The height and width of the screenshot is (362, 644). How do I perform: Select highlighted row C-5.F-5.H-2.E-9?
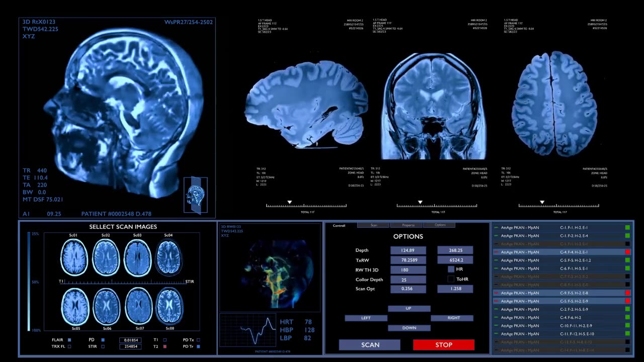(x=561, y=301)
